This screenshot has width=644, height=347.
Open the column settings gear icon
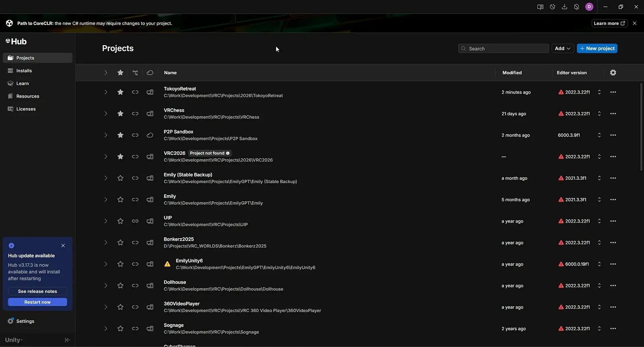[x=613, y=73]
